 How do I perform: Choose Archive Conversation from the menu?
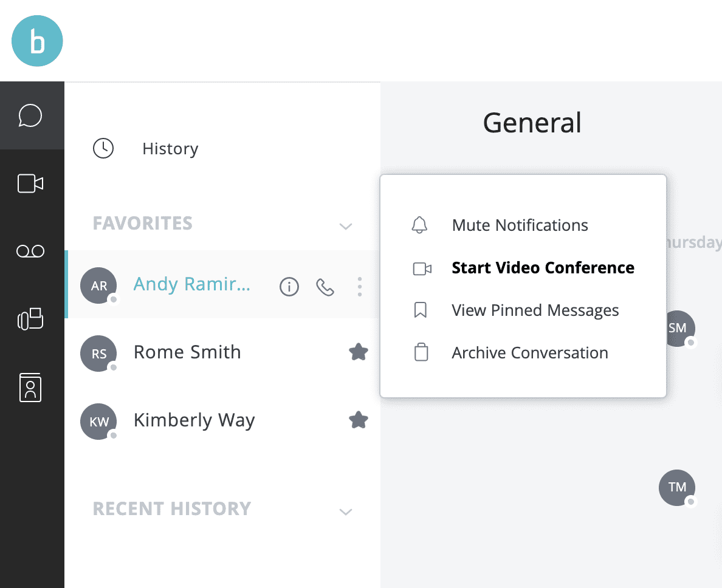pyautogui.click(x=529, y=353)
